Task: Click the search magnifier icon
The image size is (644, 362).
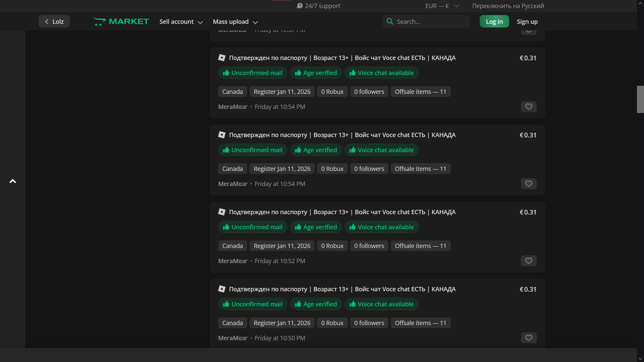Action: [x=389, y=21]
